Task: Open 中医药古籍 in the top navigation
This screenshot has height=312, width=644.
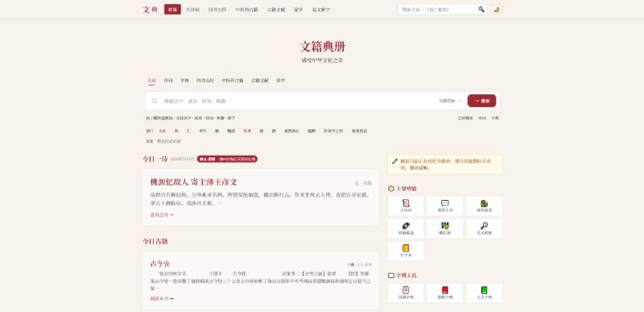Action: point(246,10)
